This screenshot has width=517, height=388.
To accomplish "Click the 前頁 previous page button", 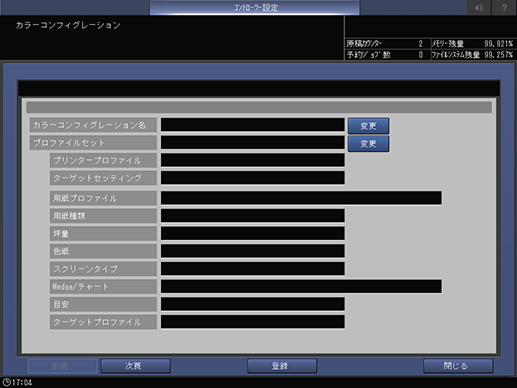I will (x=63, y=366).
